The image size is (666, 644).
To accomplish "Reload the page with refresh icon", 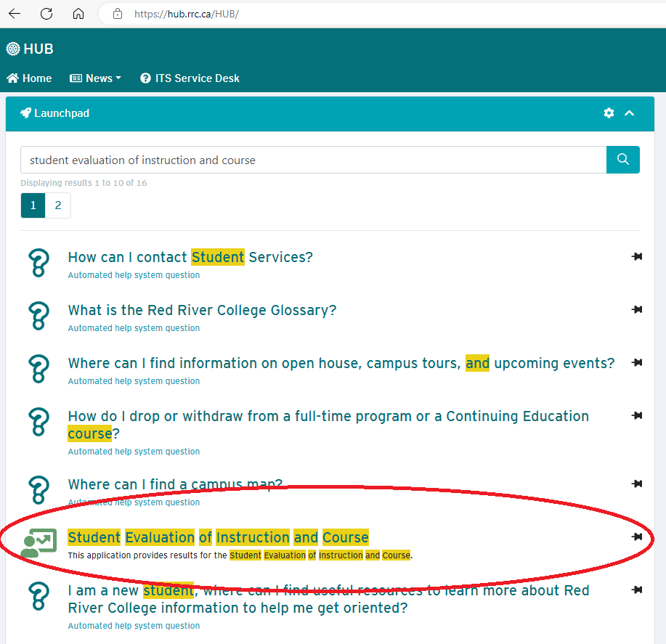I will (46, 14).
